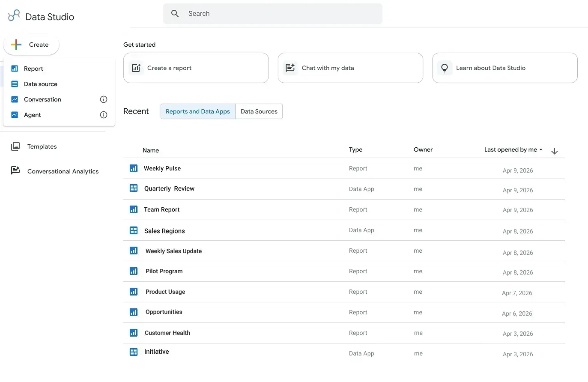Viewport: 588px width, 382px height.
Task: View info about the Conversation option
Action: (x=103, y=99)
